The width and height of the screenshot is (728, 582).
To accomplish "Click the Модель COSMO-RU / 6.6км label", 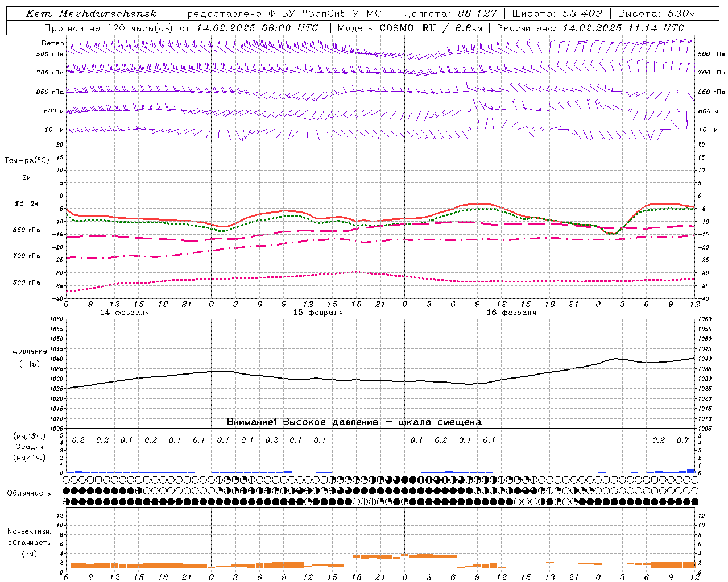I will pyautogui.click(x=411, y=27).
